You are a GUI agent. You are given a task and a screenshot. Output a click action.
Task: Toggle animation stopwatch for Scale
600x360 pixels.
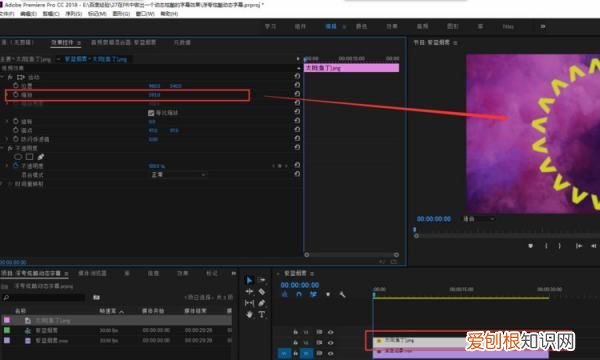tap(16, 94)
